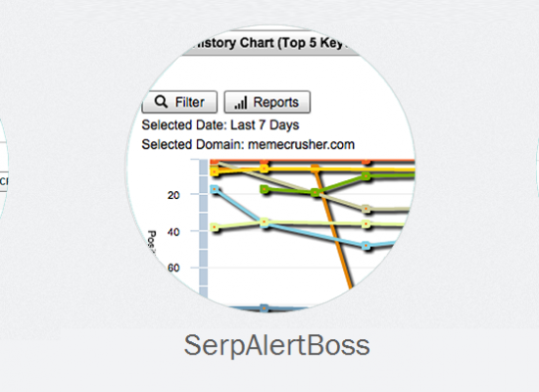Viewport: 539px width, 392px height.
Task: Select the memecrusher.com domain text
Action: (301, 144)
